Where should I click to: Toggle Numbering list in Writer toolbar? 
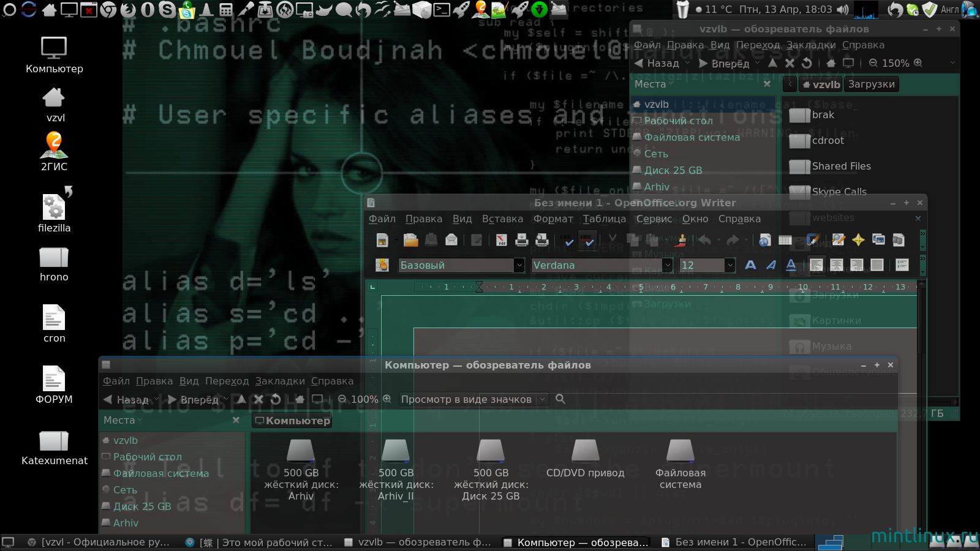coord(902,265)
